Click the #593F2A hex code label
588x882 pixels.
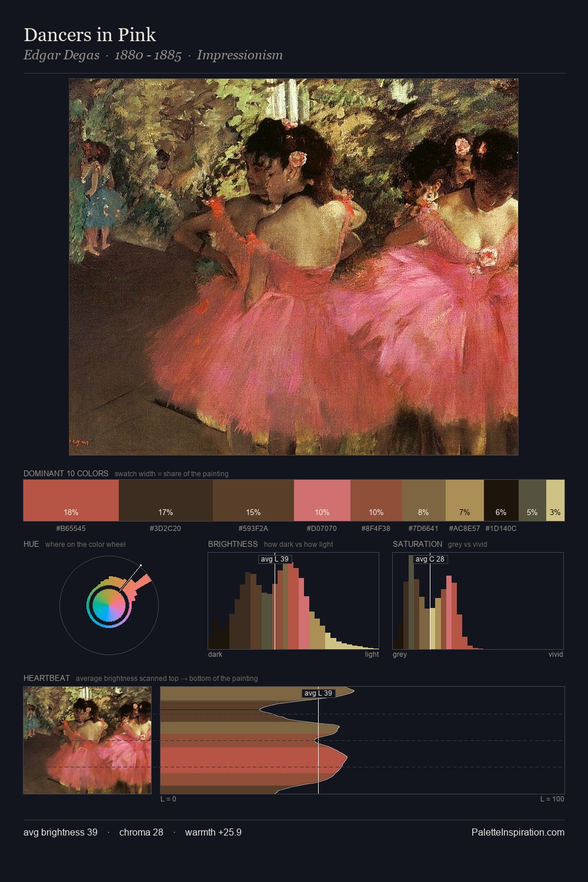coord(253,529)
